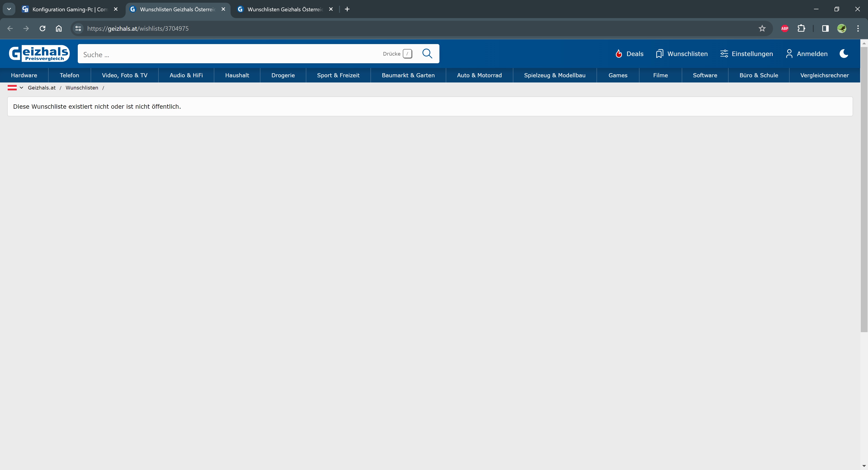The image size is (868, 470).
Task: Click the Geizhals Preisvergleich logo
Action: coord(39,54)
